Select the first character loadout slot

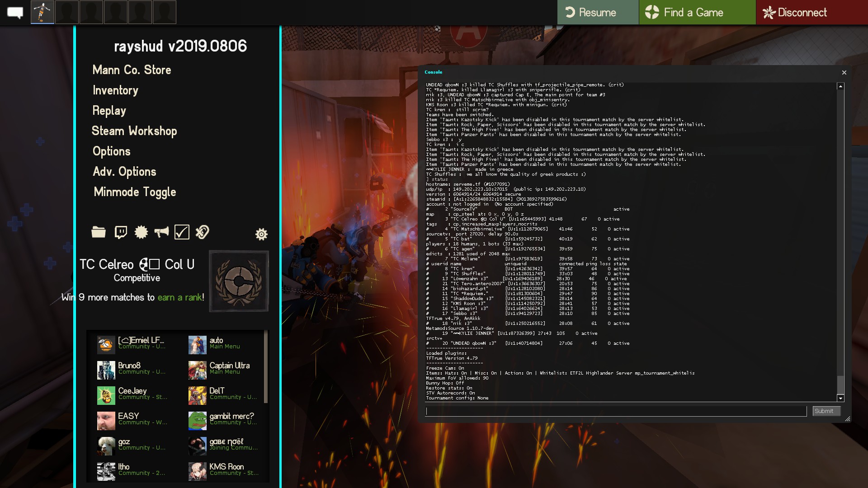coord(42,12)
